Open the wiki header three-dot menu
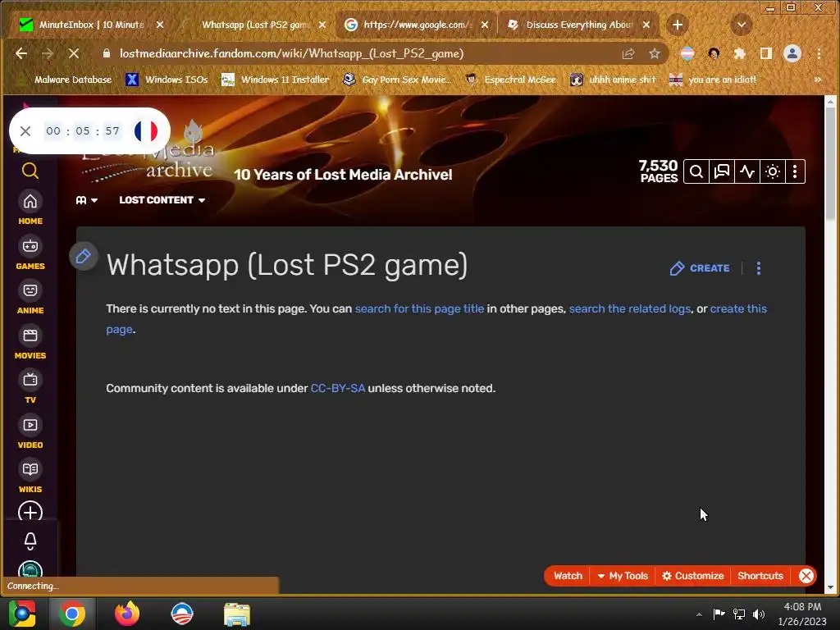The height and width of the screenshot is (630, 840). click(795, 171)
